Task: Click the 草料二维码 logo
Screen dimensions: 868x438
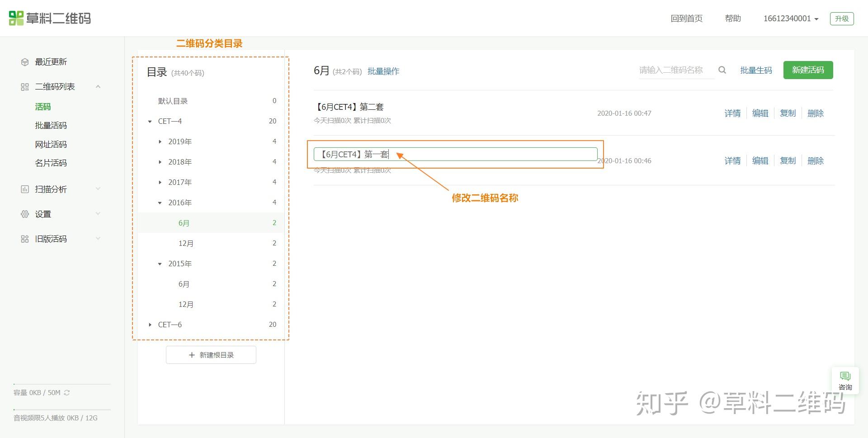Action: click(50, 18)
